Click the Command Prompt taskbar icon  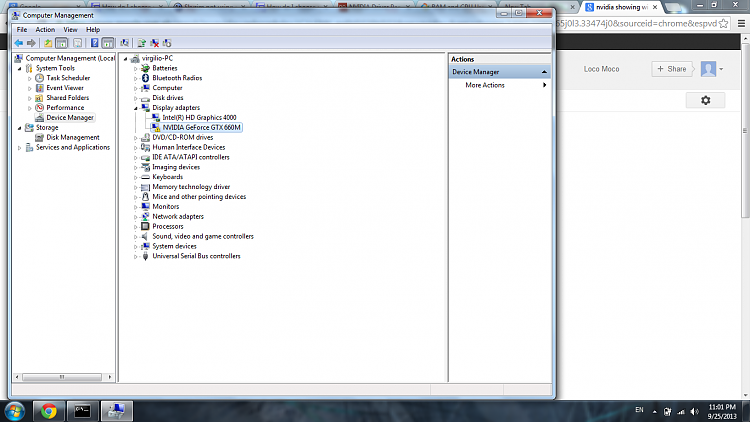tap(82, 411)
